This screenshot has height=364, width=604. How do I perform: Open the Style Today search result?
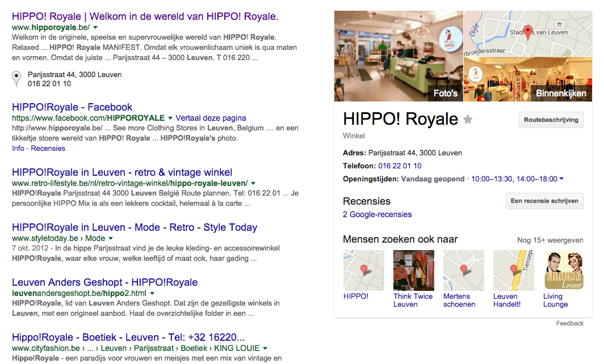click(135, 227)
